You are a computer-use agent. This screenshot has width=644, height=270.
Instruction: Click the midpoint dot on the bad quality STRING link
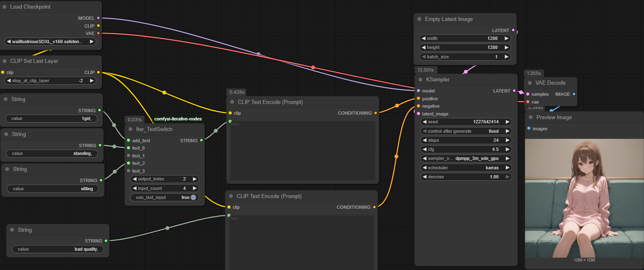point(167,228)
